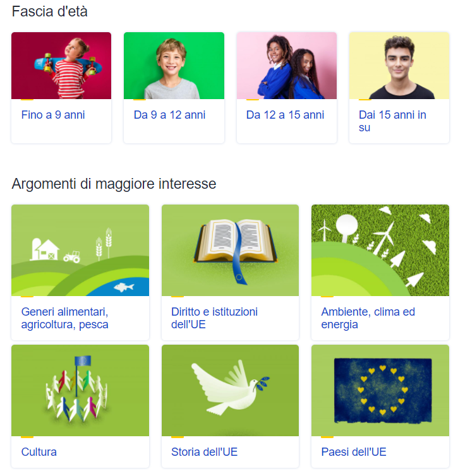The image size is (458, 476).
Task: Click the farm and tractor illustration
Action: tap(80, 251)
